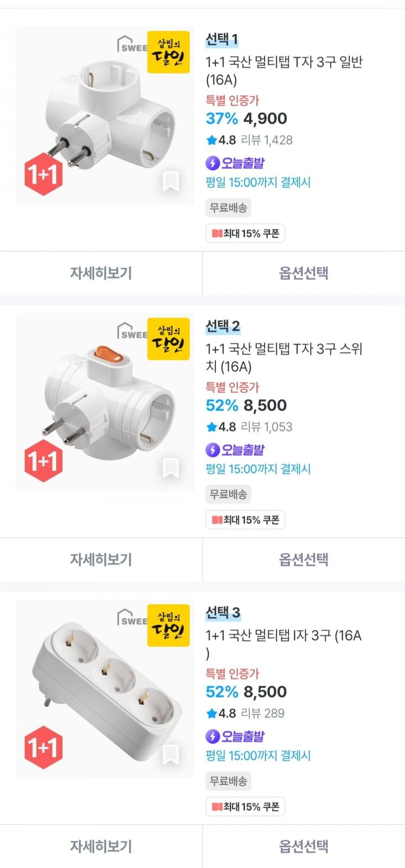The image size is (405, 868).
Task: Tap 최대 15% 쿠폰 tag on 선택 1
Action: [x=245, y=234]
